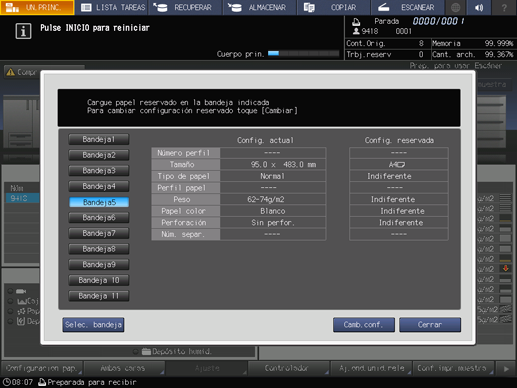The image size is (517, 388).
Task: Select Bandeja 11 tray button
Action: 99,296
